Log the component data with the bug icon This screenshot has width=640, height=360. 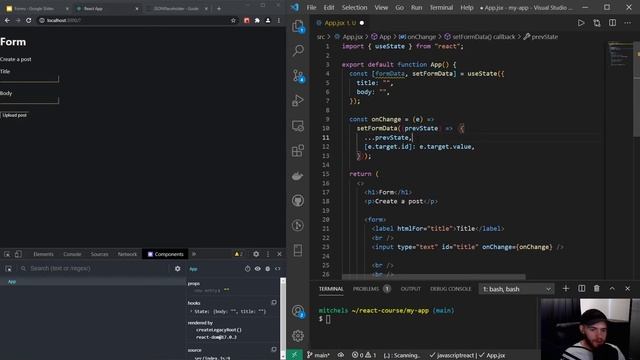pos(268,269)
